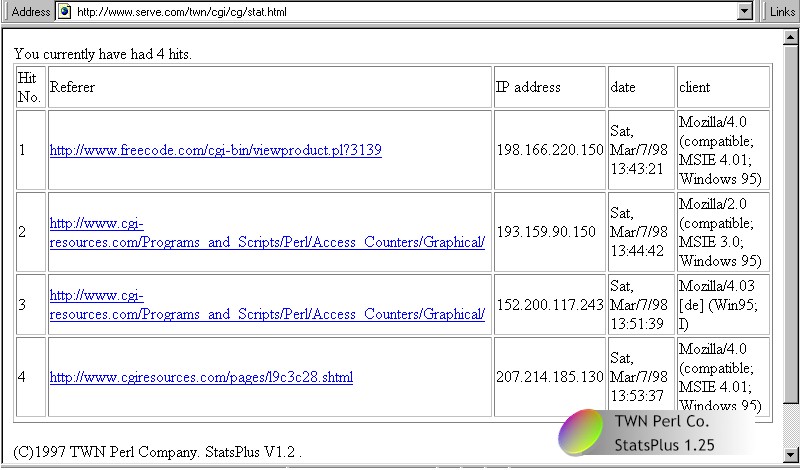
Task: Click the vertical scrollbar thumb
Action: tap(791, 223)
